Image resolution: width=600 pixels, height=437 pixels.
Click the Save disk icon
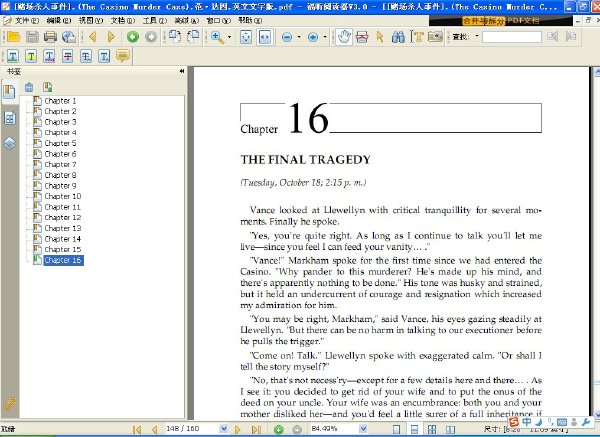coord(32,37)
